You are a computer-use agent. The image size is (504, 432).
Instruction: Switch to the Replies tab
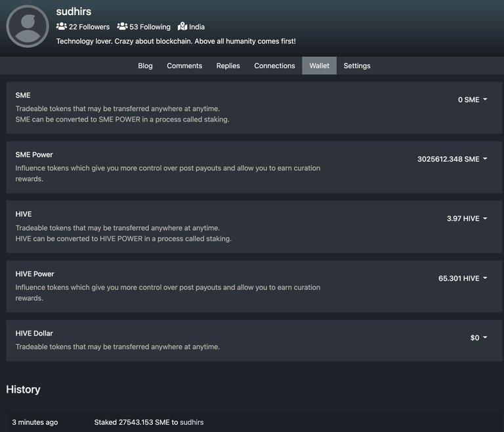click(x=228, y=66)
